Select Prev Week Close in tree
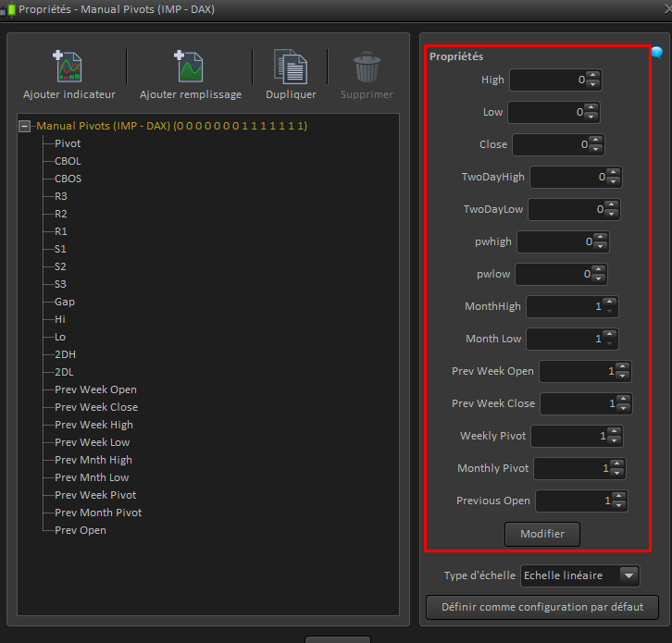672x643 pixels. [96, 407]
